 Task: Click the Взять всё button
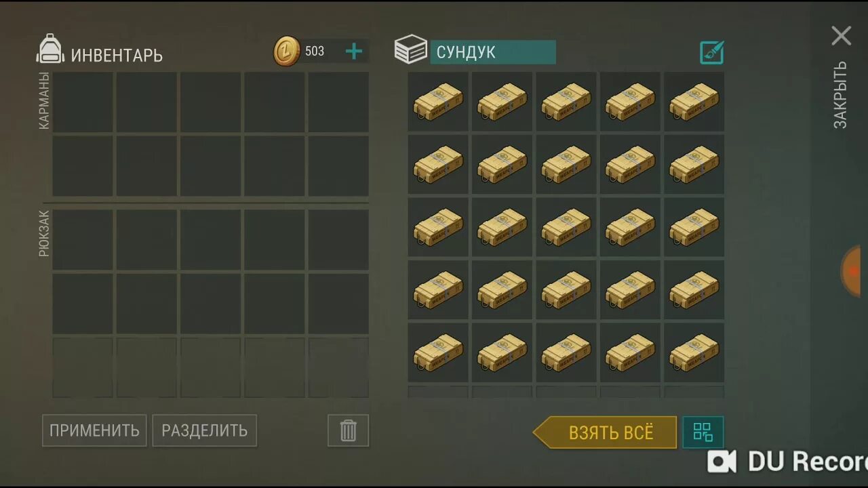[605, 432]
